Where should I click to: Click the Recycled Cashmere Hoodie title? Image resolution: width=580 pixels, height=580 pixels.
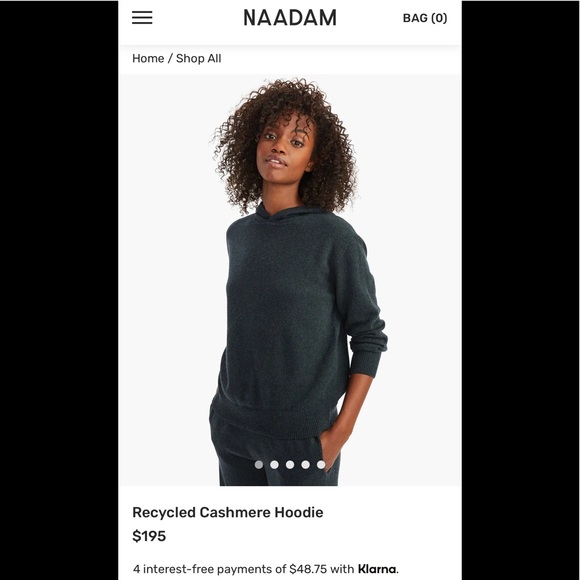click(228, 513)
